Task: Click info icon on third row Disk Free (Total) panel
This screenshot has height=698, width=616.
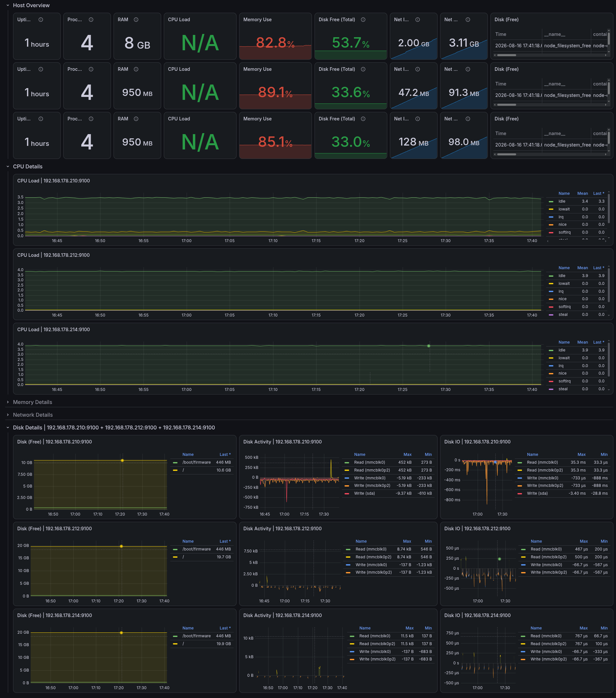Action: [363, 118]
